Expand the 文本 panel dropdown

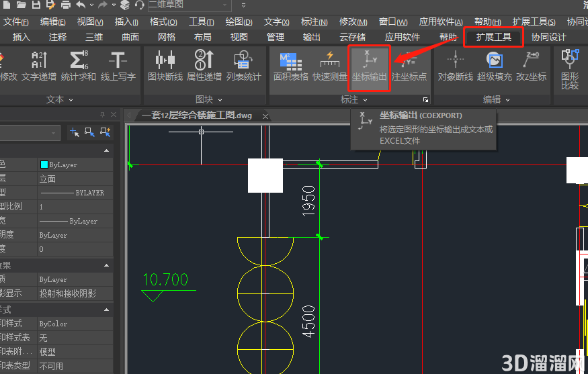71,100
